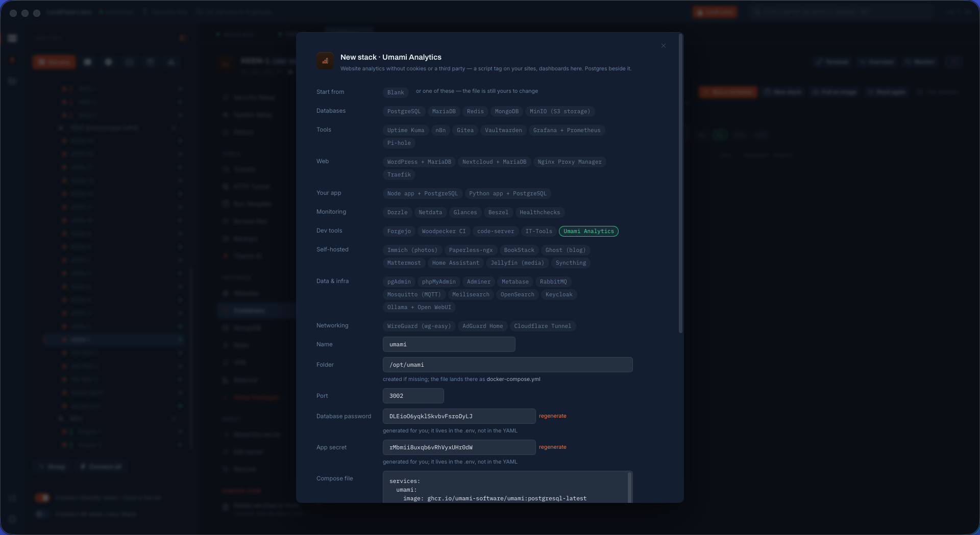Pick the Redis template
Image resolution: width=980 pixels, height=535 pixels.
pyautogui.click(x=475, y=111)
